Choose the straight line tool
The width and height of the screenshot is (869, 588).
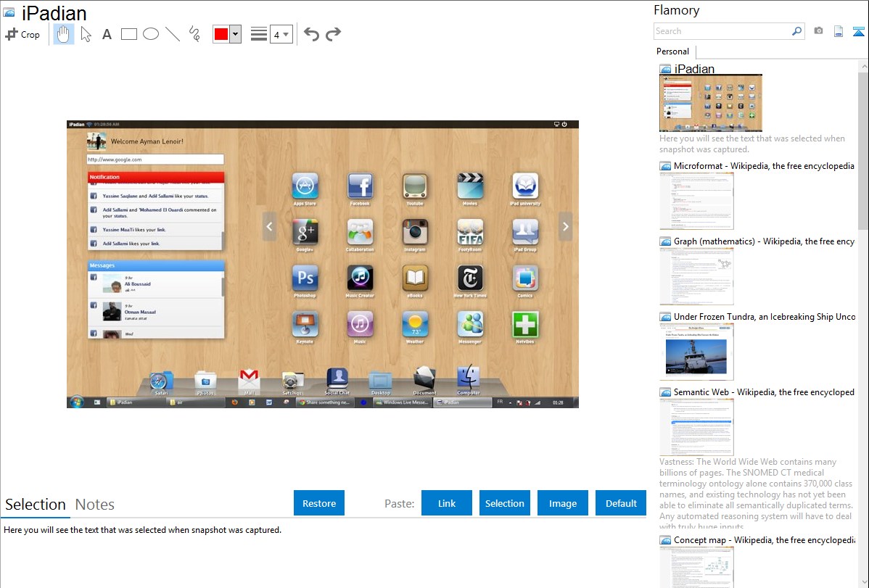coord(173,34)
